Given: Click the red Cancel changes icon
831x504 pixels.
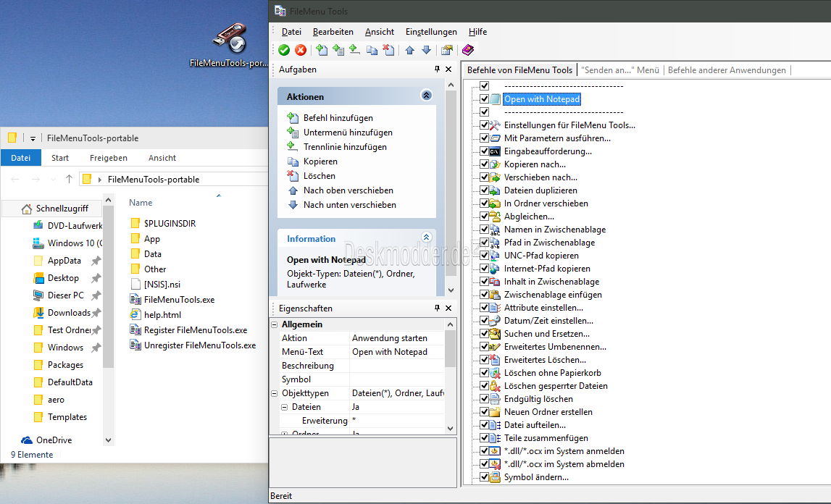Looking at the screenshot, I should (x=301, y=50).
